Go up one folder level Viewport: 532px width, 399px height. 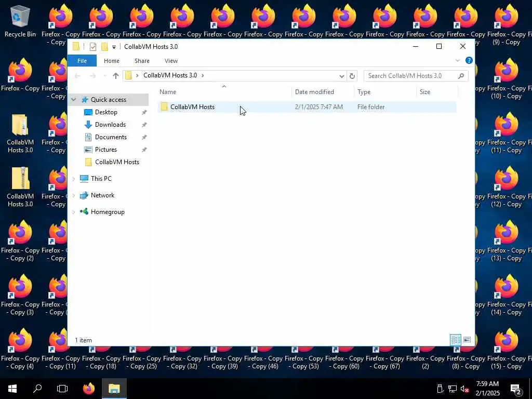tap(116, 76)
